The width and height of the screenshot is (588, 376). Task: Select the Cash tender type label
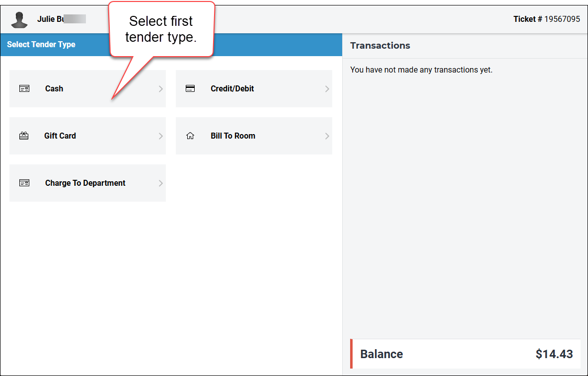(54, 89)
